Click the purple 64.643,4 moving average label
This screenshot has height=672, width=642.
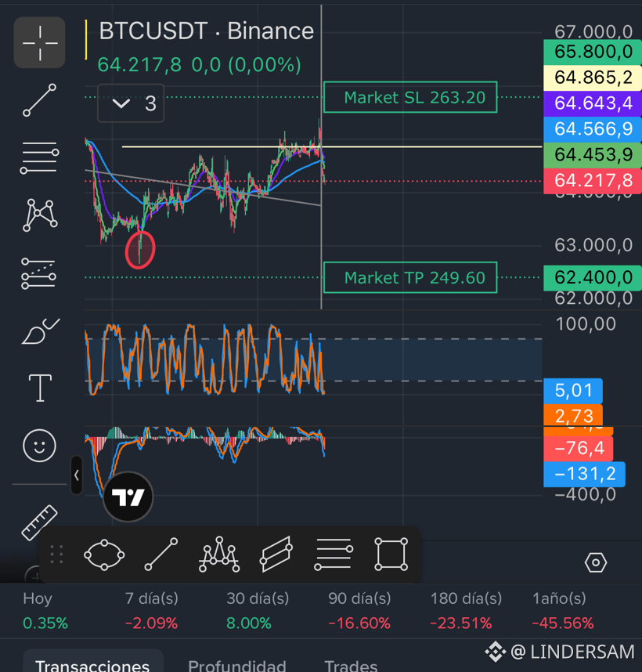[x=593, y=103]
